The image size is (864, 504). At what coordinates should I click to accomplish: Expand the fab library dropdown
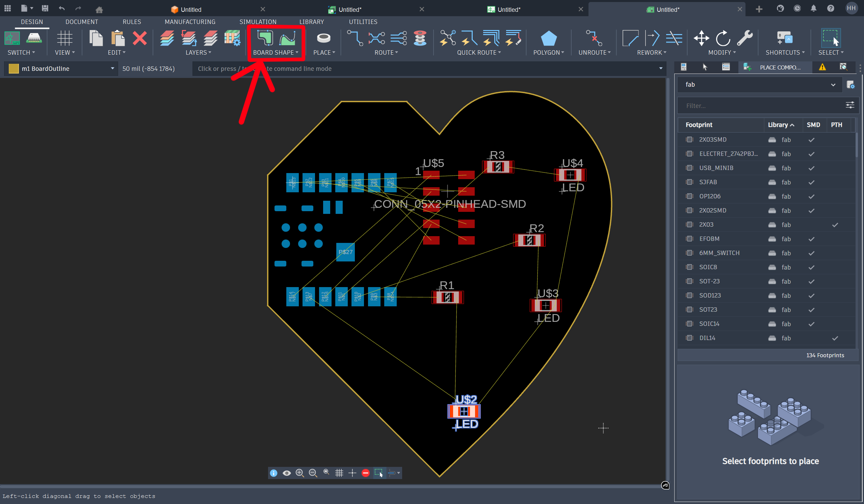coord(833,85)
